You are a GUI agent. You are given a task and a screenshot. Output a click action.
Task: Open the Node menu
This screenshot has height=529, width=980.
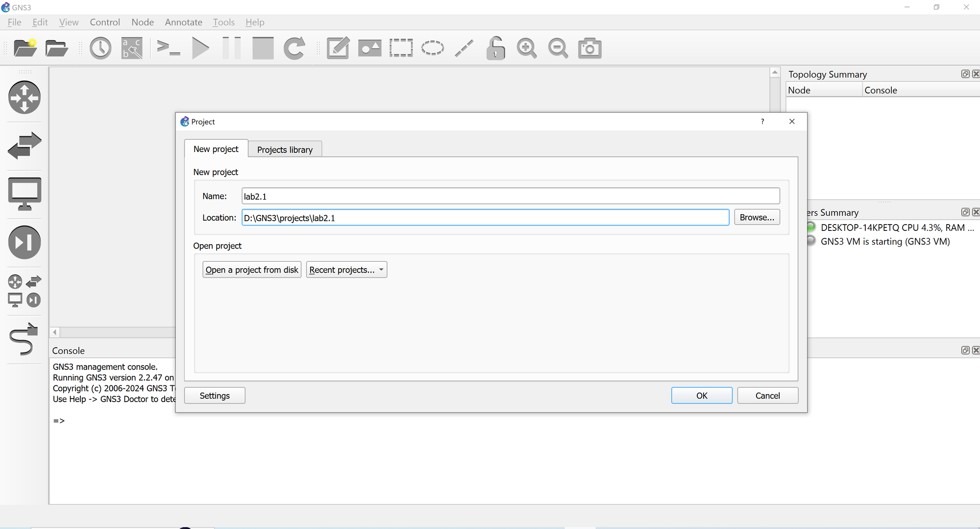(143, 22)
